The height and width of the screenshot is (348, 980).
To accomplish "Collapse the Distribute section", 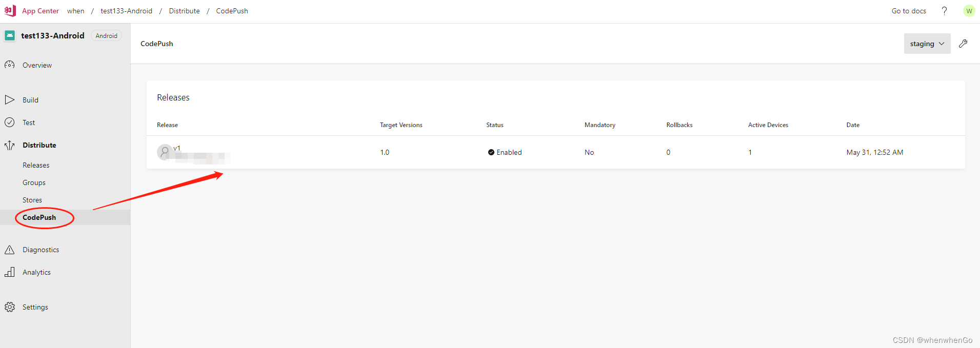I will point(39,145).
